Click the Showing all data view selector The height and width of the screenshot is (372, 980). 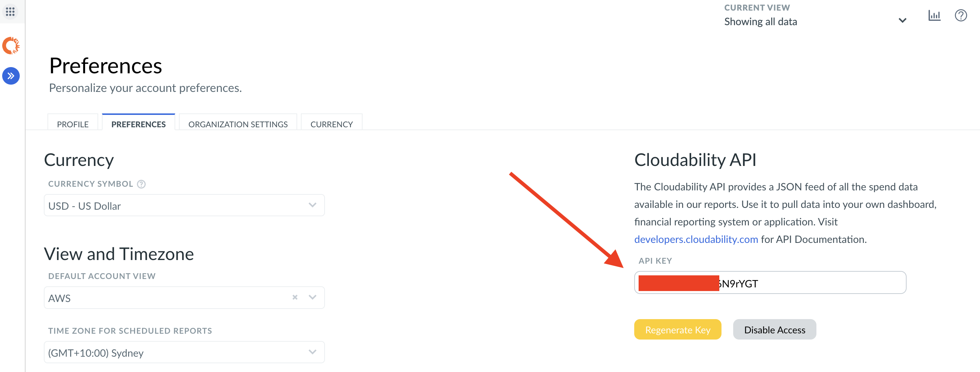(761, 22)
